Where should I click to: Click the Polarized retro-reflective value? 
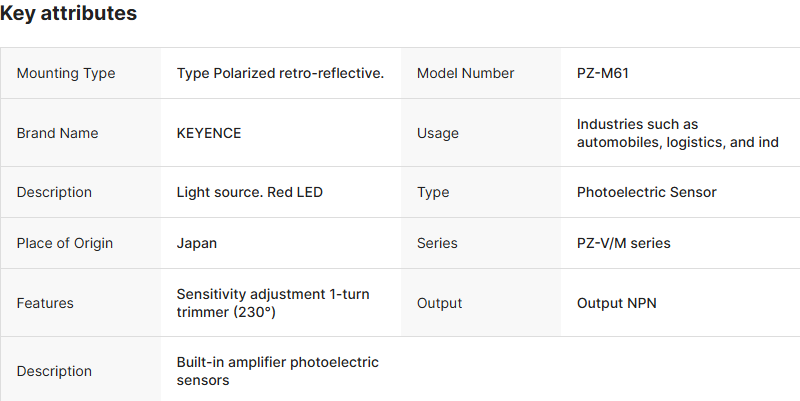click(x=280, y=73)
